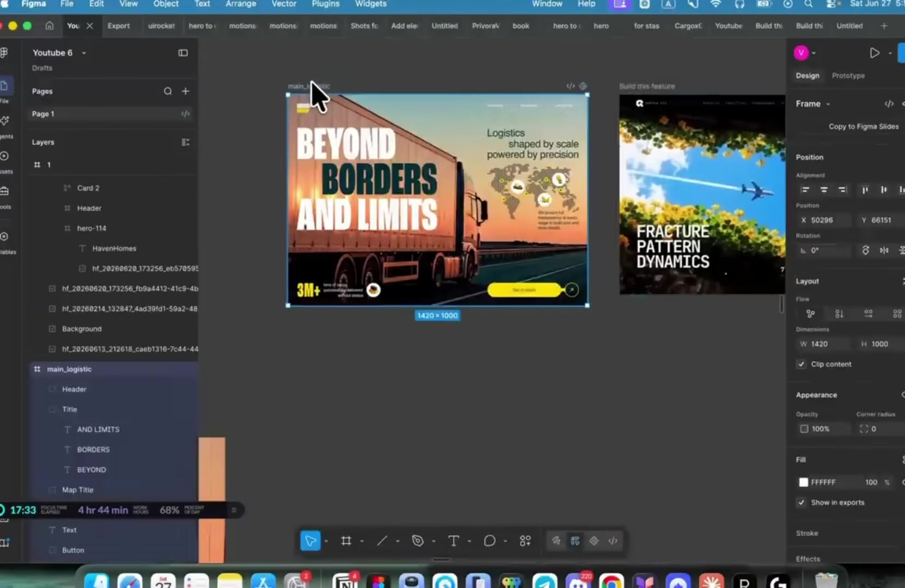Open the Arrange menu

(x=241, y=4)
